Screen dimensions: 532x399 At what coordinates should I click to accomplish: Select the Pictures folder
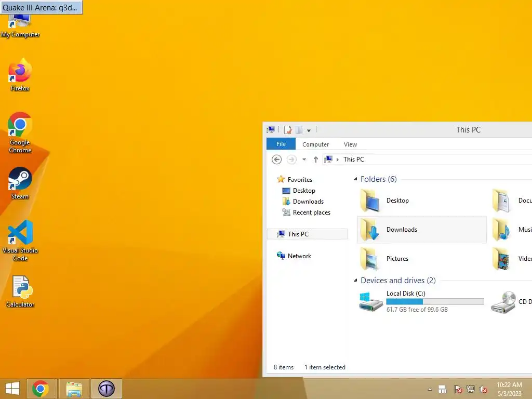pyautogui.click(x=421, y=259)
